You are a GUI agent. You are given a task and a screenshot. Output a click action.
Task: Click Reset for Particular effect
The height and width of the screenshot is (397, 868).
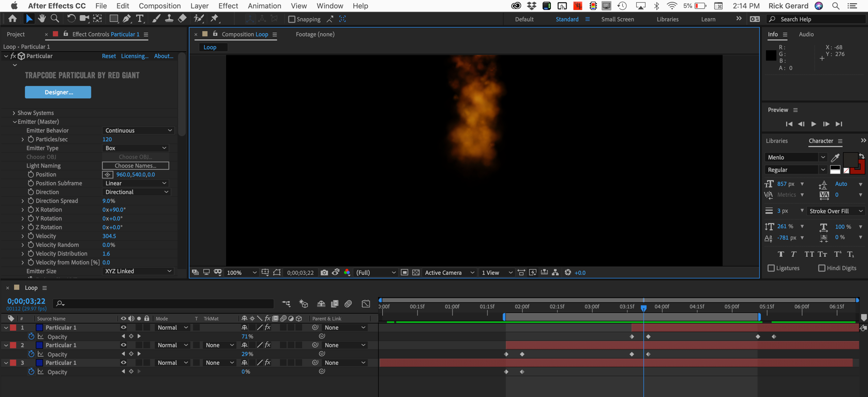tap(109, 56)
